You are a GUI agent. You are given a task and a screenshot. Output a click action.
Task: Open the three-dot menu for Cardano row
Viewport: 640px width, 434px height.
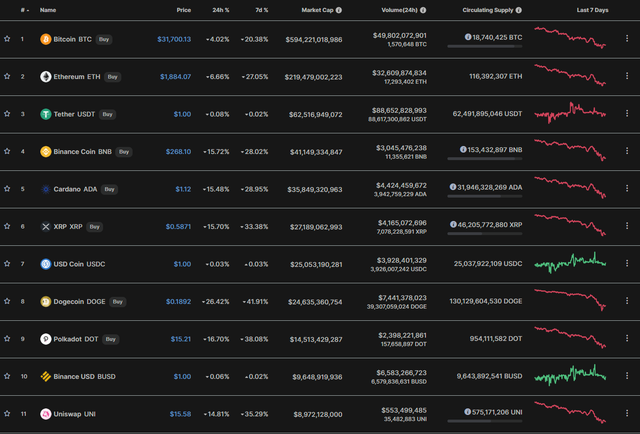[x=627, y=188]
